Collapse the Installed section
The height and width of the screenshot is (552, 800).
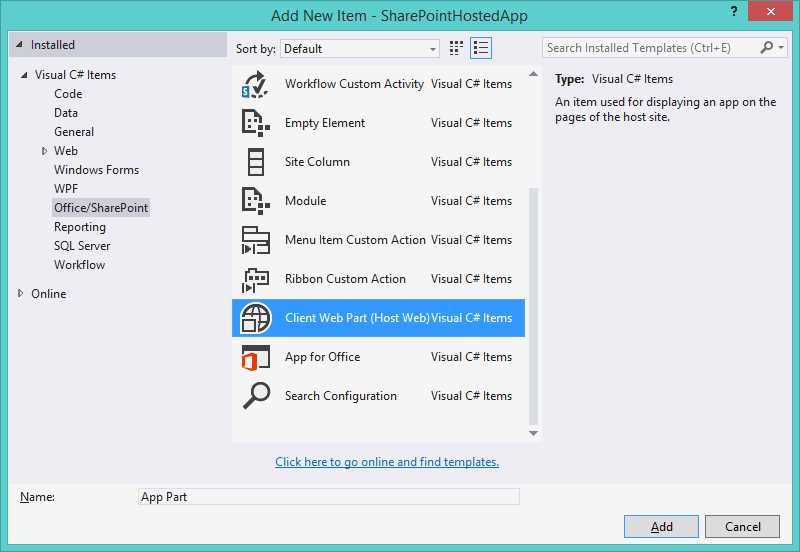pyautogui.click(x=19, y=45)
